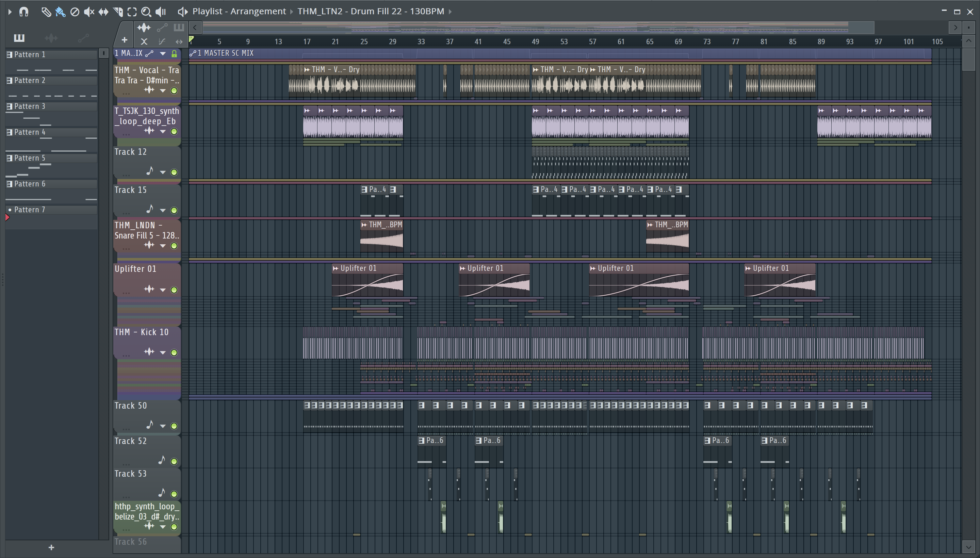The width and height of the screenshot is (980, 558).
Task: Click the X crossfade icon
Action: (144, 42)
